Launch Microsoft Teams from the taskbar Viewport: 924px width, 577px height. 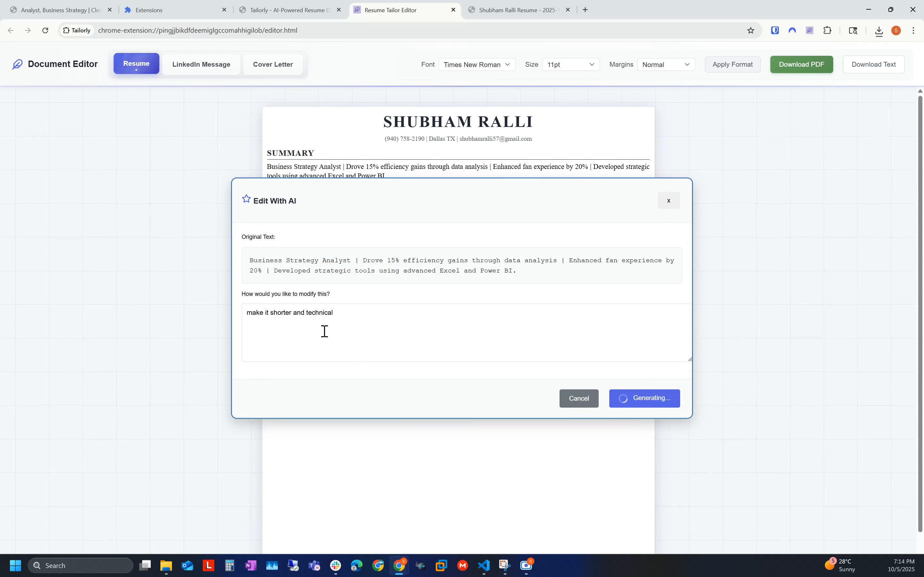[x=314, y=565]
